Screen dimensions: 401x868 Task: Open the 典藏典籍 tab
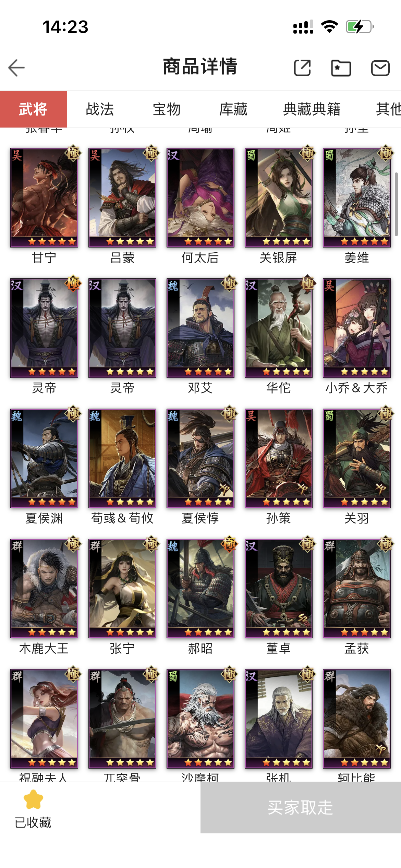[312, 109]
